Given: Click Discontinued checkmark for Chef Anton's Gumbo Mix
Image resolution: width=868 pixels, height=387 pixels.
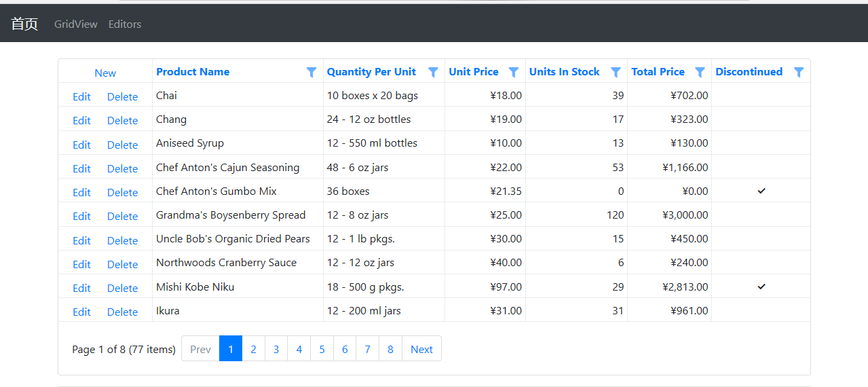Looking at the screenshot, I should [761, 191].
